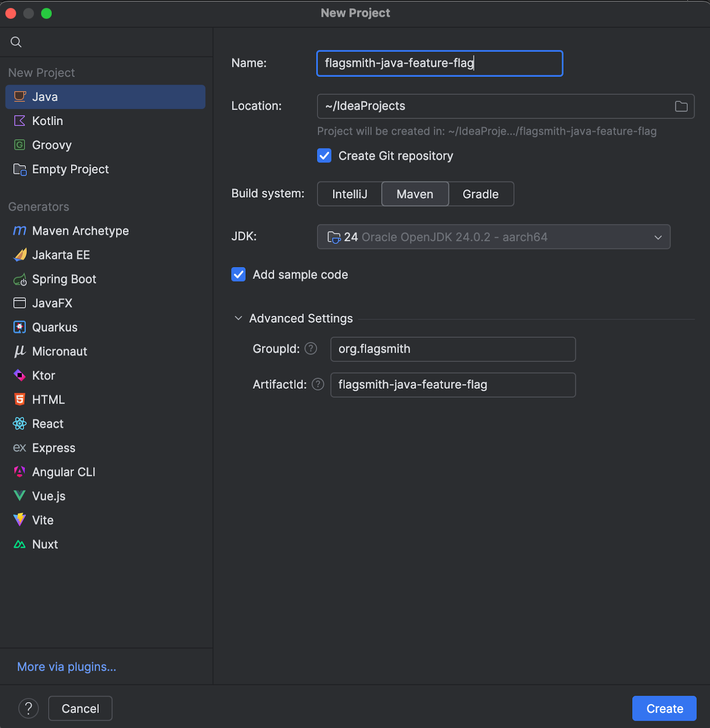Select IntelliJ build system
Image resolution: width=710 pixels, height=728 pixels.
point(349,194)
